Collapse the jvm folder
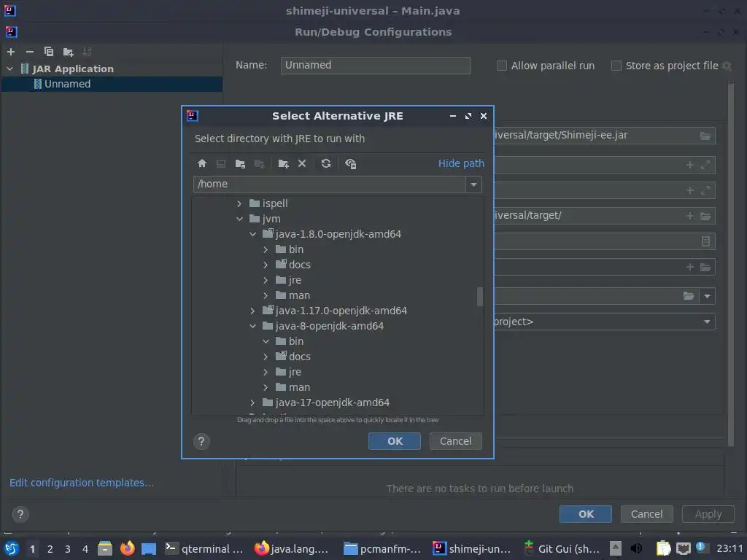 [239, 219]
